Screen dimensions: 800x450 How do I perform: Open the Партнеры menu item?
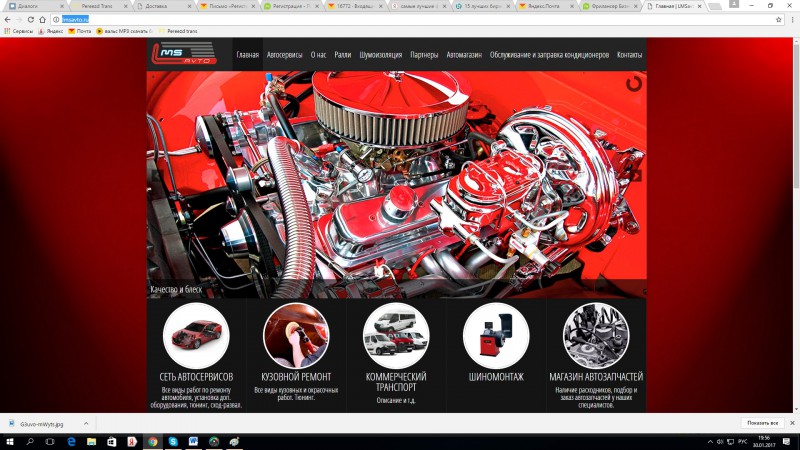tap(424, 55)
